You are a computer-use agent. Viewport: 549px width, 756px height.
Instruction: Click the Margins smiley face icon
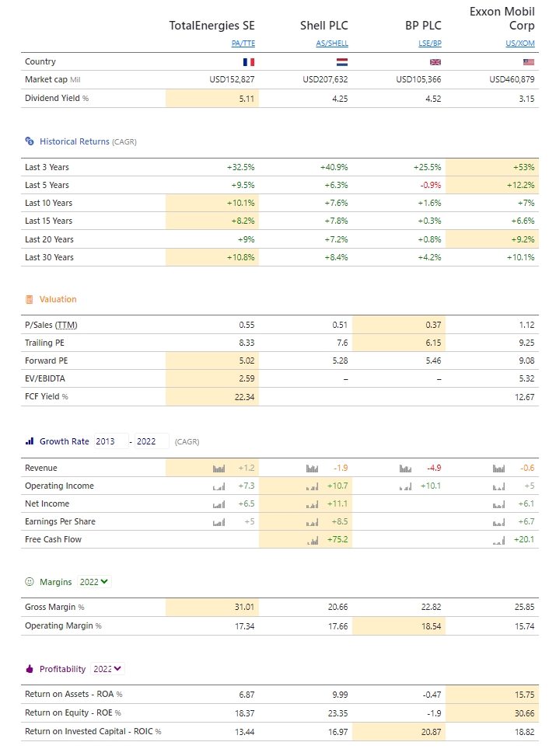(30, 582)
